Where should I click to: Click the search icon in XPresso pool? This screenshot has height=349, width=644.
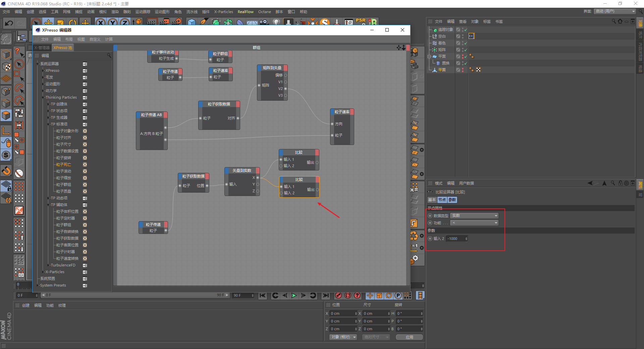tap(109, 55)
